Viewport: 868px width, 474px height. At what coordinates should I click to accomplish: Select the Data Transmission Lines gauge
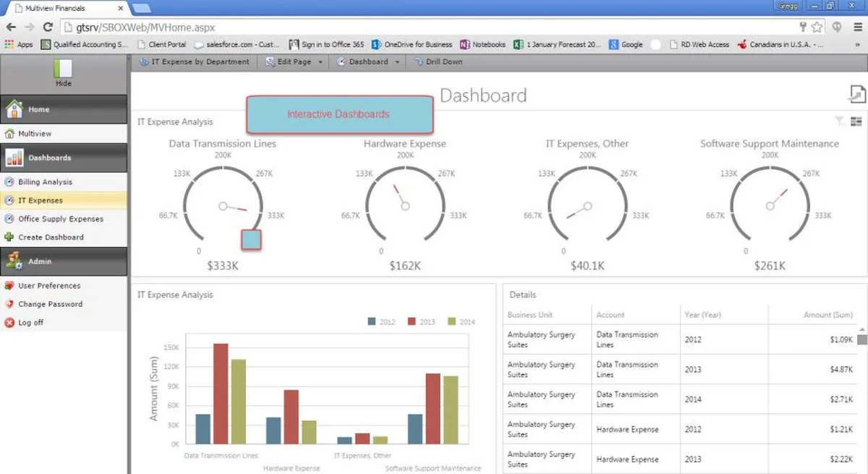pyautogui.click(x=223, y=206)
